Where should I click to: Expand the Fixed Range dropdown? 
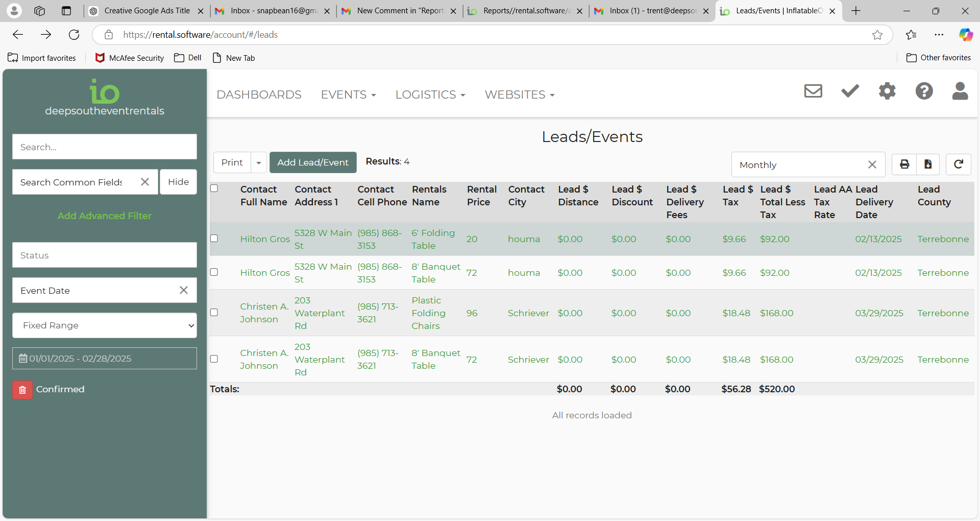coord(105,325)
